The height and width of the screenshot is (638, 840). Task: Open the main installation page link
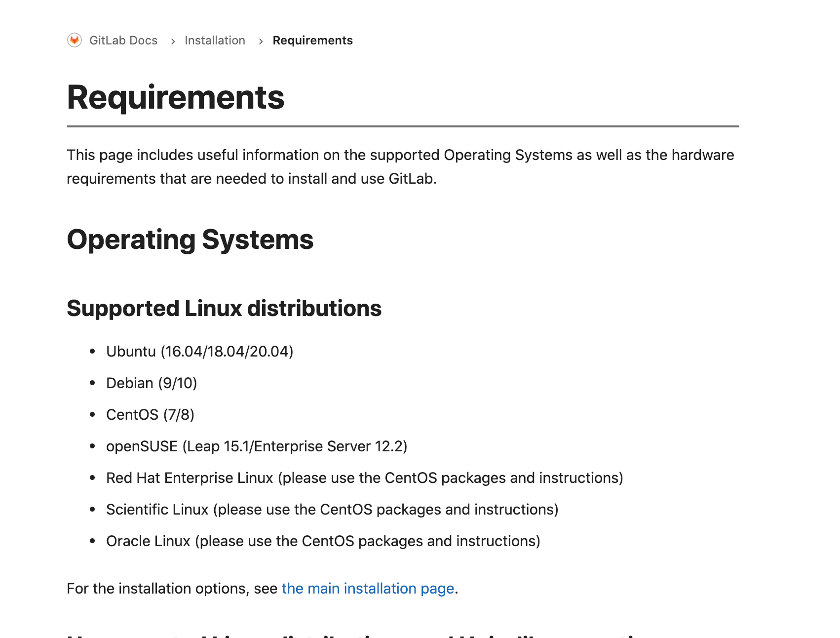(368, 589)
